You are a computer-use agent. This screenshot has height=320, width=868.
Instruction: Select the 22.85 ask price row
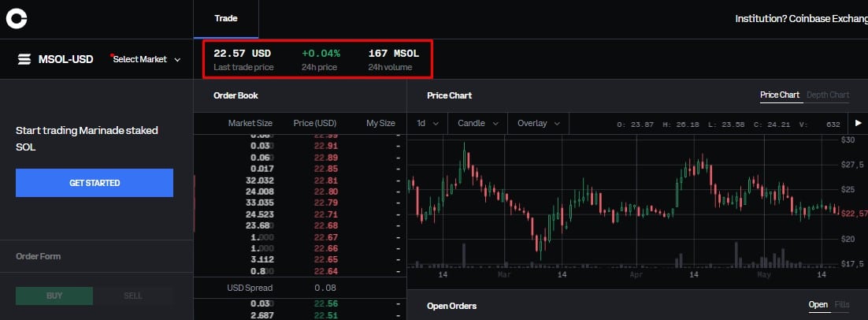coord(299,169)
